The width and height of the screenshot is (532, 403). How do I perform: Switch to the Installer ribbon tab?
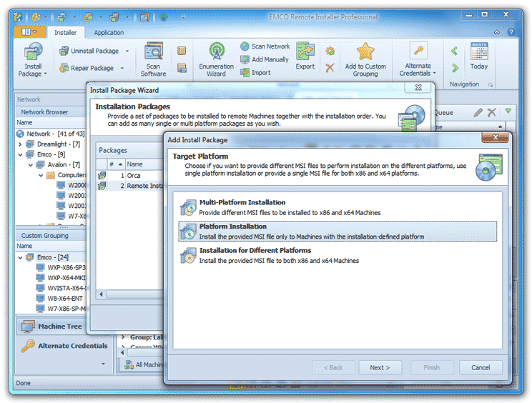tap(66, 33)
